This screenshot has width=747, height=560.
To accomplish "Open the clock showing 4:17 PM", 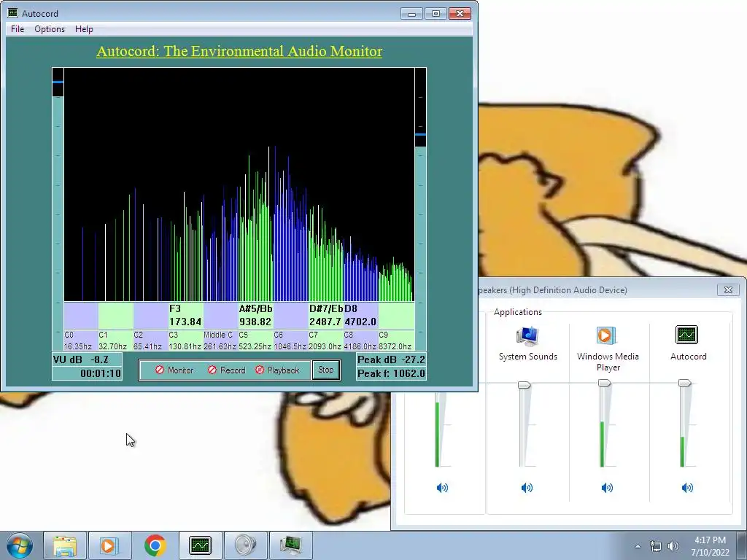I will [710, 546].
